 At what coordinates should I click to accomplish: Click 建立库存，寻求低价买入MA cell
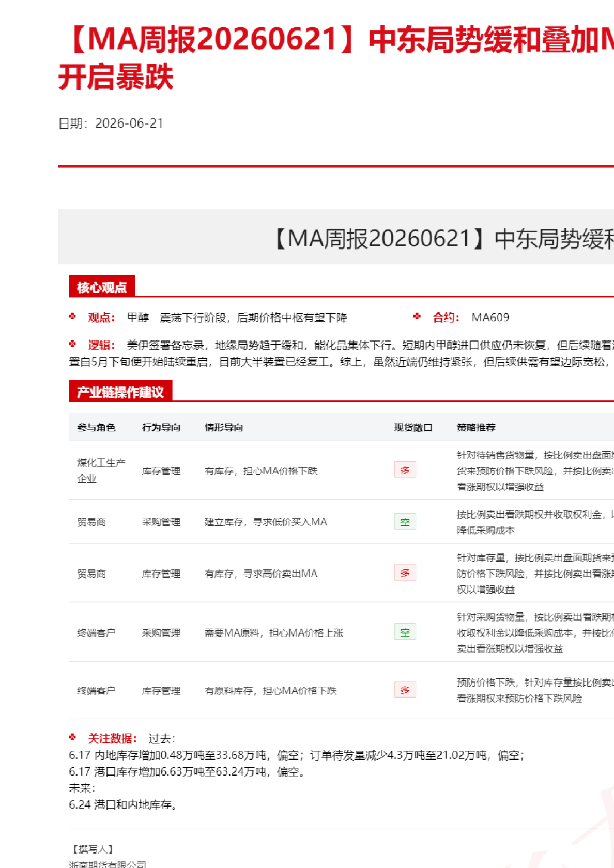pyautogui.click(x=266, y=522)
